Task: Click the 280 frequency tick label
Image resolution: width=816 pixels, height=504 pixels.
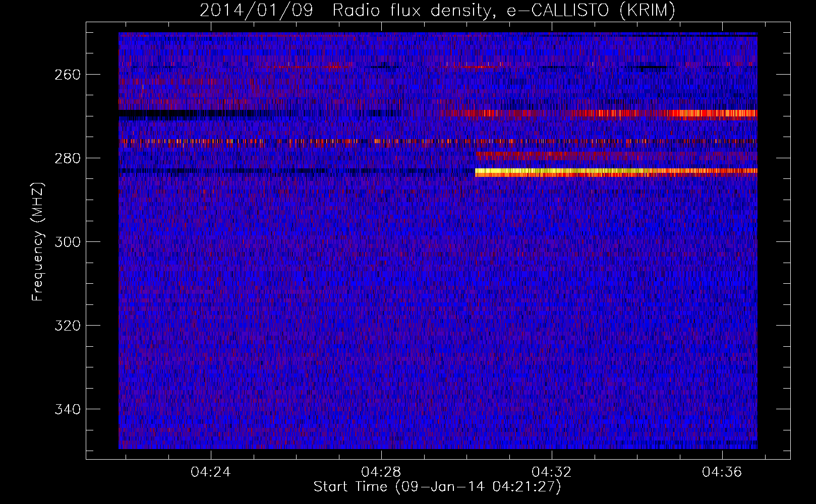Action: click(x=67, y=158)
